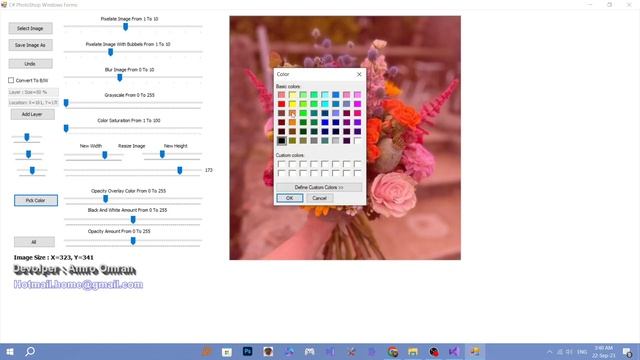Select the black basic color swatch
Screen dimensions: 640x360
click(282, 141)
